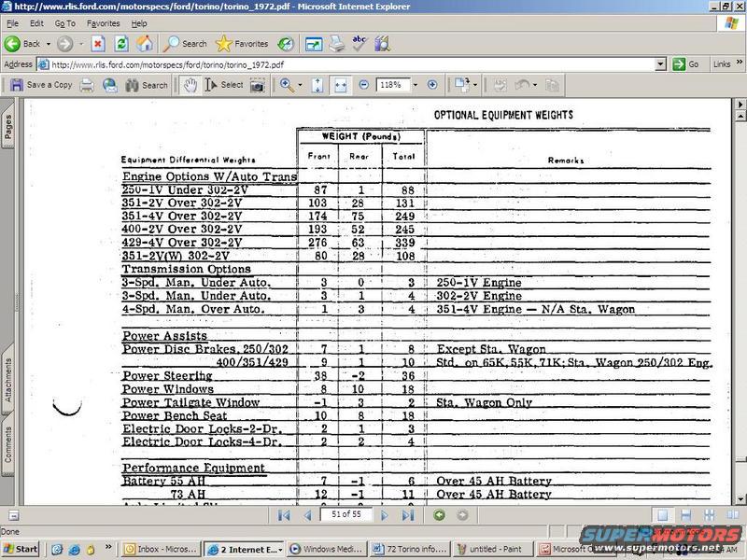Expand the address bar dropdown

pyautogui.click(x=660, y=64)
